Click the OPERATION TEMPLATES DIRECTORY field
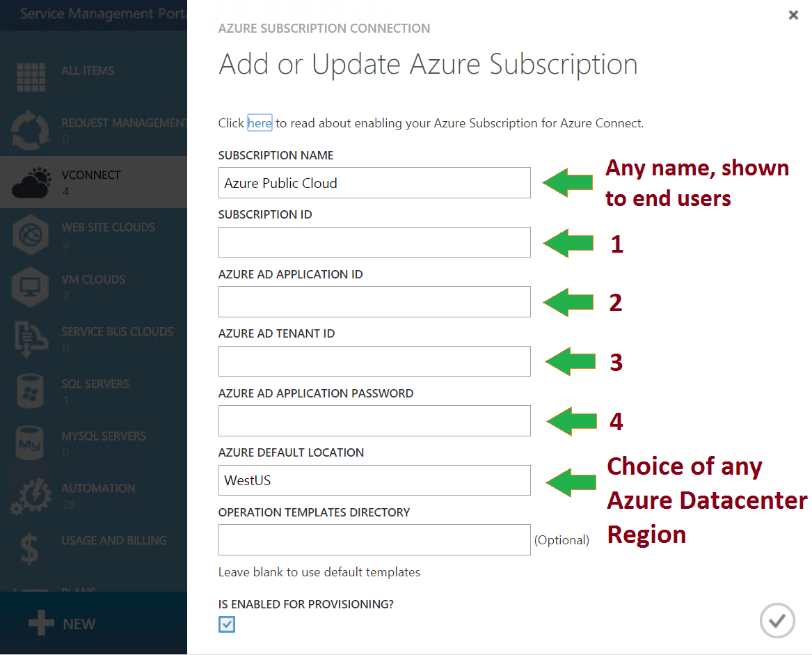 (x=374, y=539)
